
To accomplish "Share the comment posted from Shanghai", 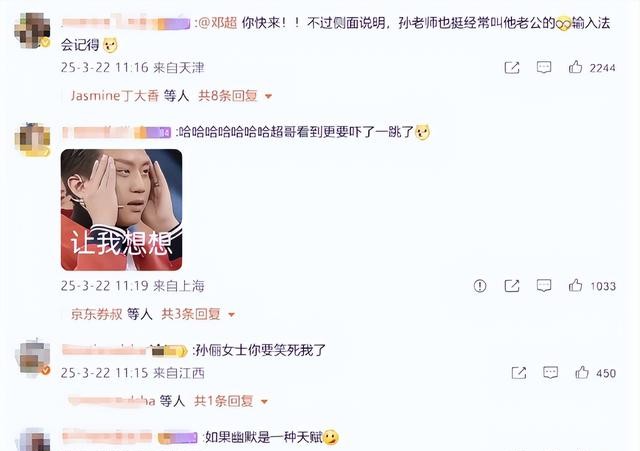I will (x=512, y=286).
